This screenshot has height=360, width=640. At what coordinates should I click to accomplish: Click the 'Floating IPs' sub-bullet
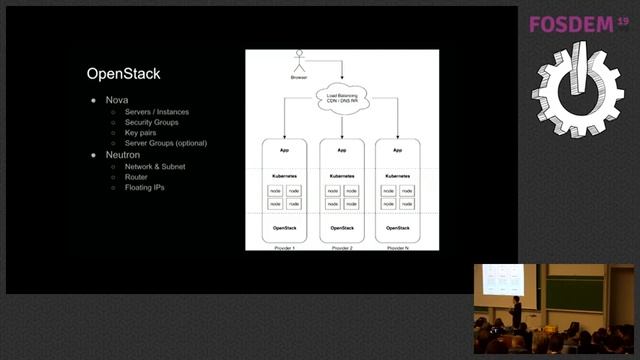click(x=144, y=187)
